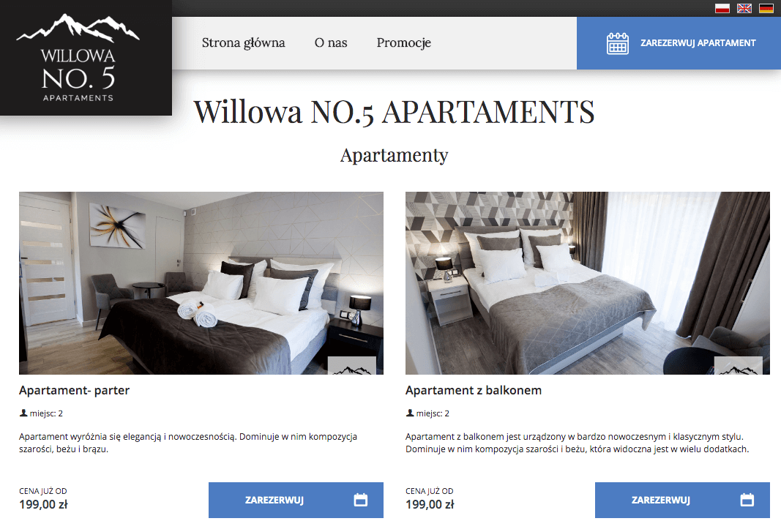781x532 pixels.
Task: Click calendar icon on Apartament z balkonem Zarezerwuj button
Action: coord(747,500)
